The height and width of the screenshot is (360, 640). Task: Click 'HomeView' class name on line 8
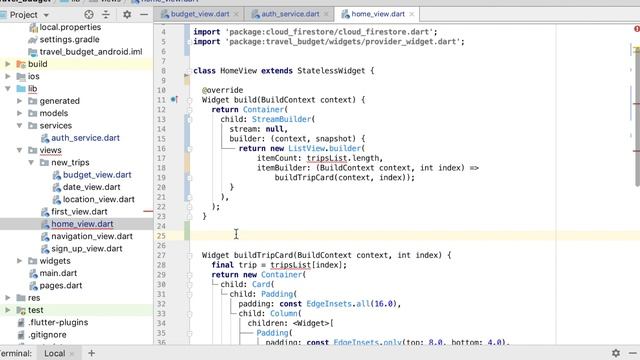click(x=238, y=71)
